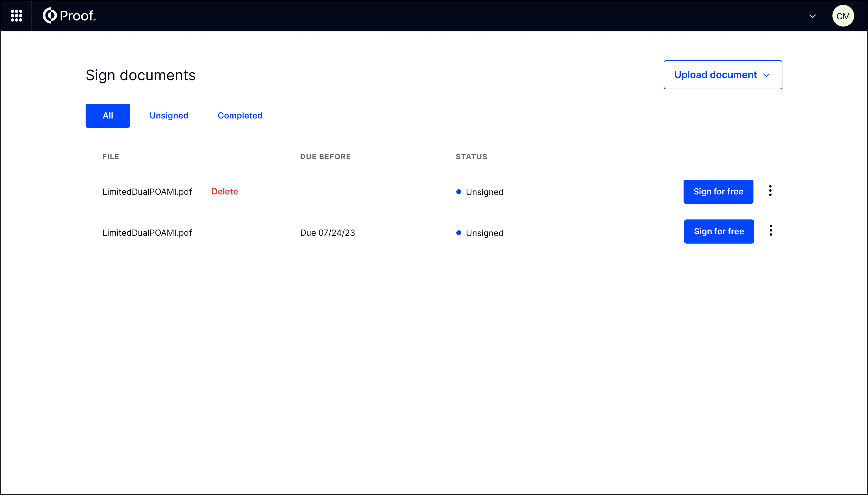Open three-dot menu for first document row
The width and height of the screenshot is (868, 495).
point(770,191)
